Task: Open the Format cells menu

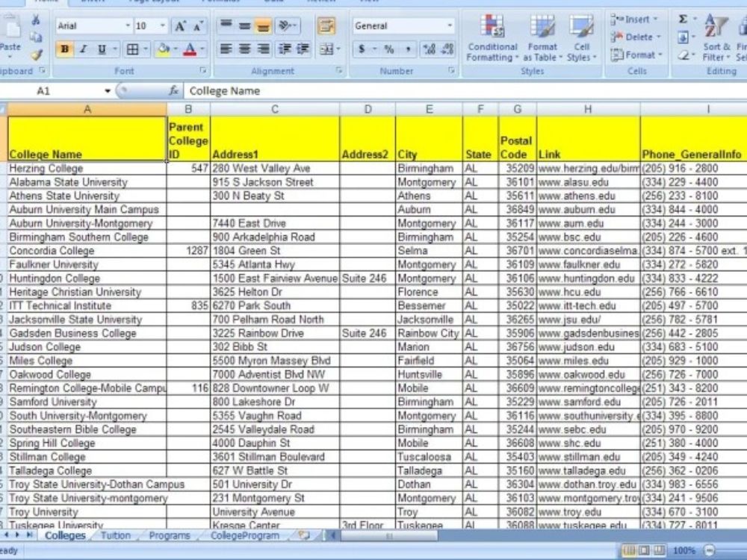Action: [636, 55]
